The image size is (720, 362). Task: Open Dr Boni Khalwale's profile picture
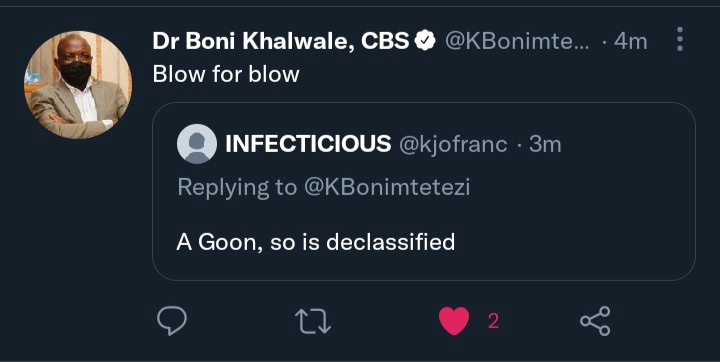(x=78, y=85)
